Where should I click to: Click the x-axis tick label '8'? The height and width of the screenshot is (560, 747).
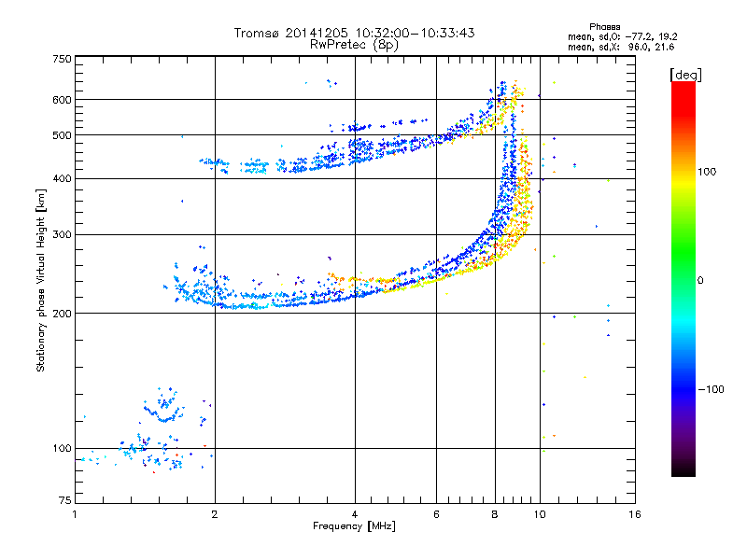tap(495, 514)
